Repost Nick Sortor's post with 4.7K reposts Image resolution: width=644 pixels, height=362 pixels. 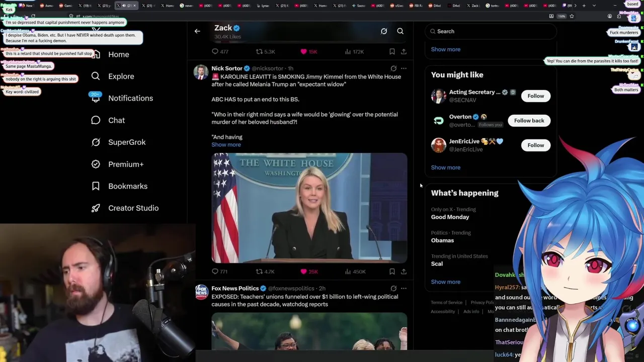265,271
